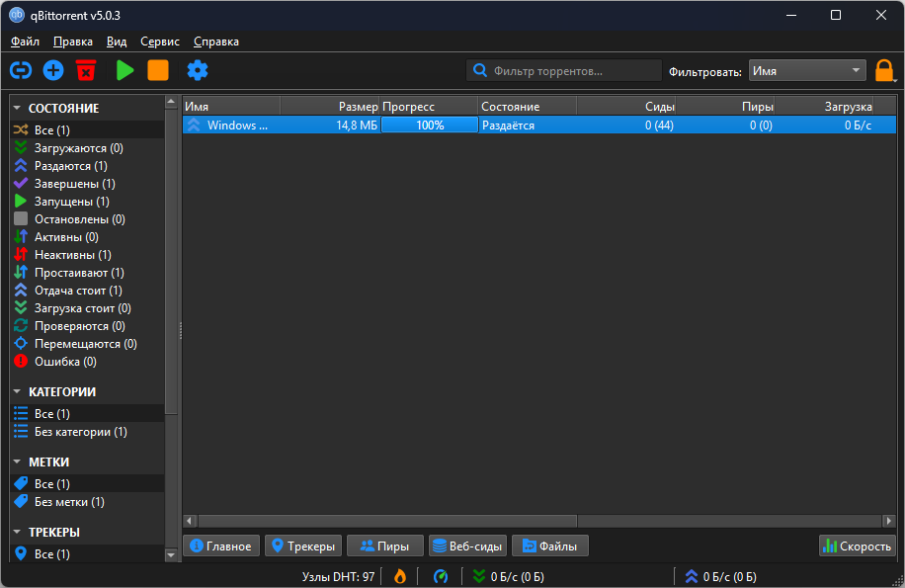This screenshot has width=905, height=588.
Task: Click the orange stop torrent icon
Action: 157,70
